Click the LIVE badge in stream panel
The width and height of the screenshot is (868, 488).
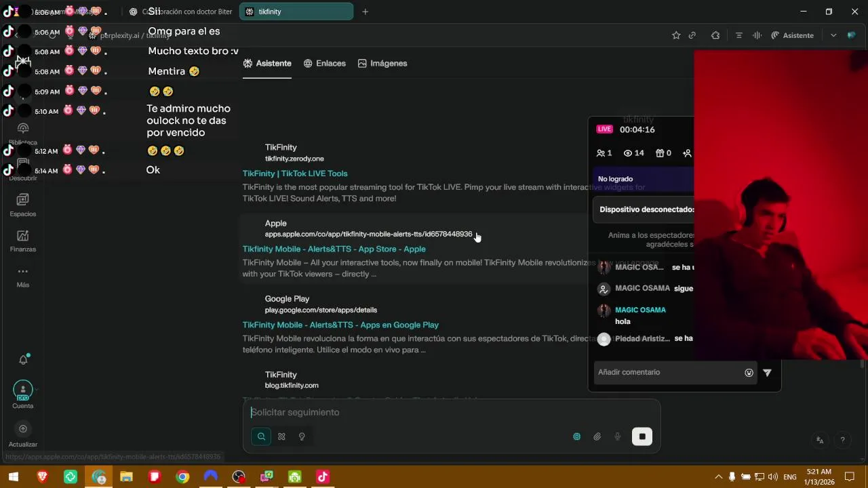(604, 129)
